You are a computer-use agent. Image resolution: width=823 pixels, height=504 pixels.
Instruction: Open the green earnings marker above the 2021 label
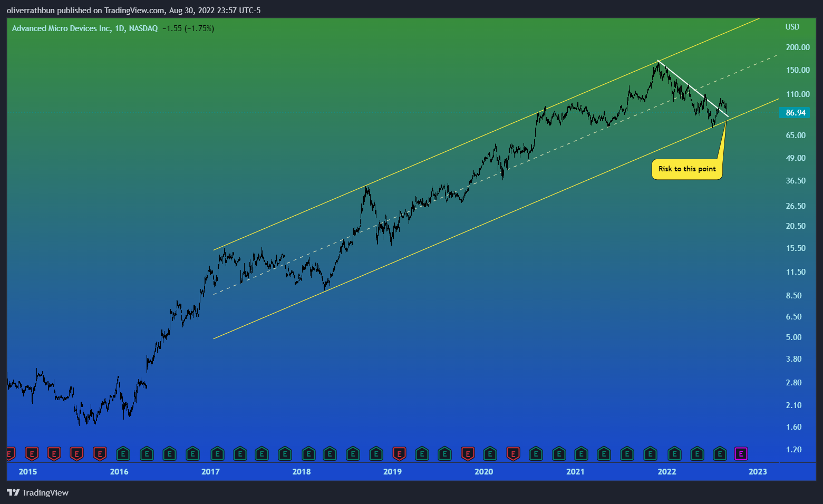[581, 453]
